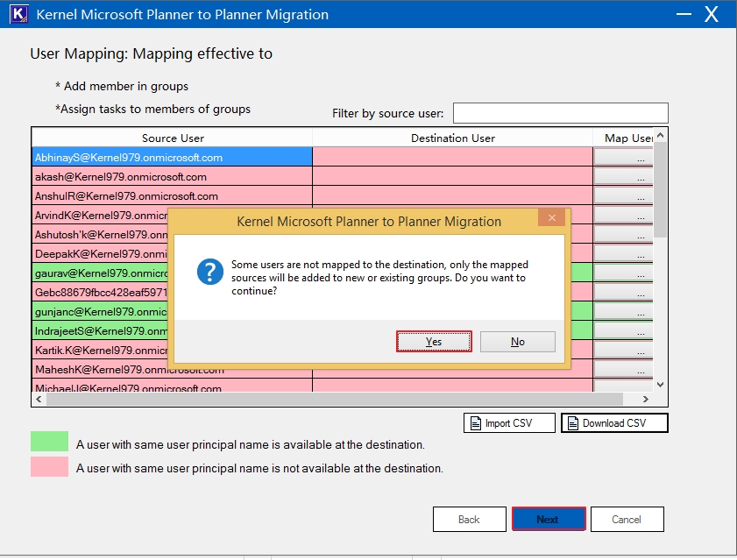Click the document icon in Import CSV
Viewport: 737px width, 560px height.
[x=476, y=423]
